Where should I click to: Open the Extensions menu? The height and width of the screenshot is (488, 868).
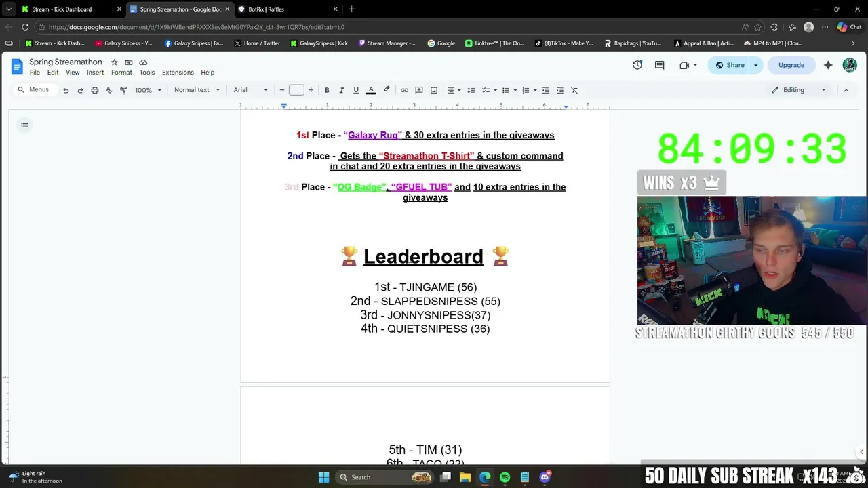pos(178,73)
